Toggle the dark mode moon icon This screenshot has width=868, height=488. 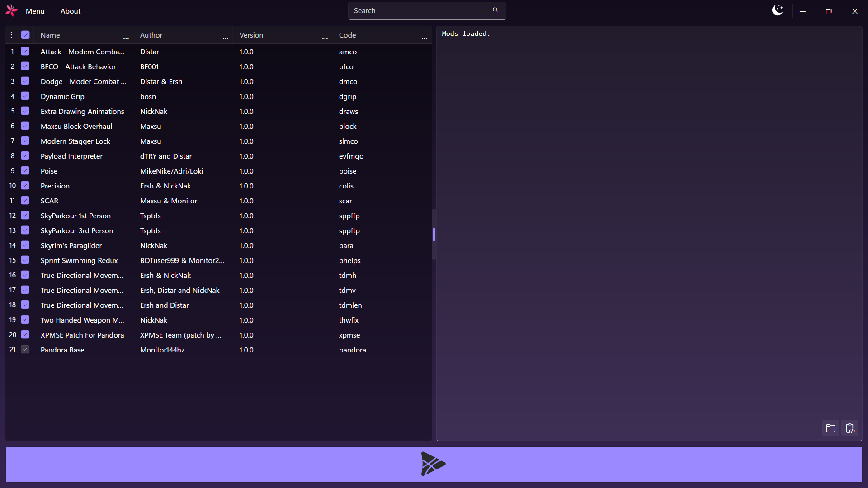tap(777, 10)
